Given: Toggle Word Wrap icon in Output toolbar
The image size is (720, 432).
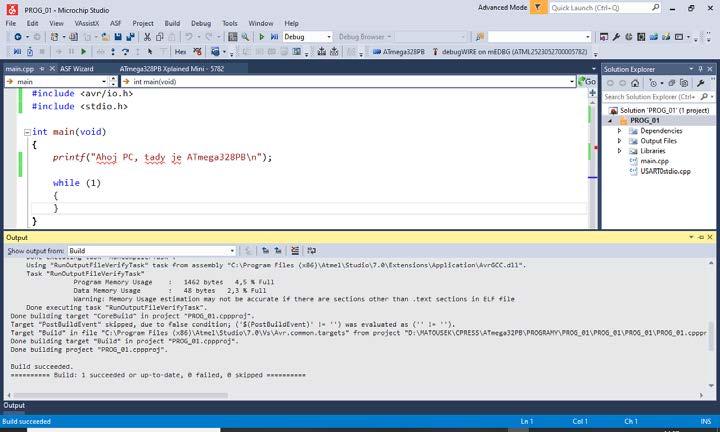Looking at the screenshot, I should pyautogui.click(x=311, y=251).
